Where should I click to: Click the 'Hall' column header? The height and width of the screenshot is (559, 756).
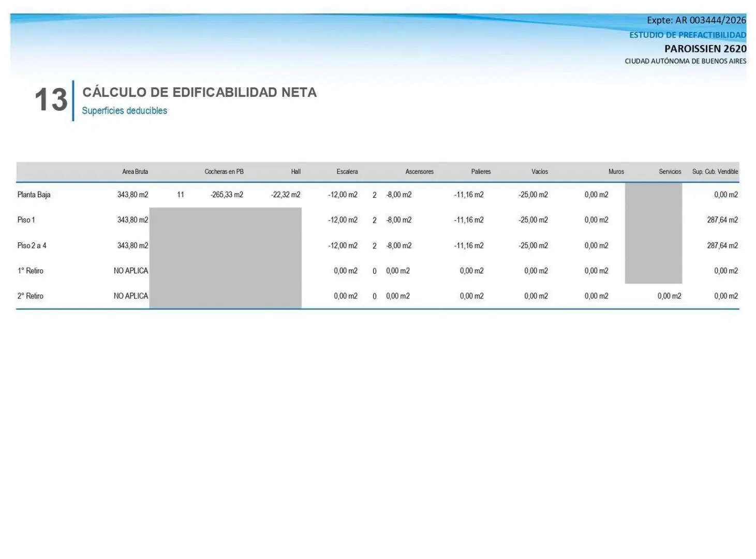pyautogui.click(x=296, y=172)
